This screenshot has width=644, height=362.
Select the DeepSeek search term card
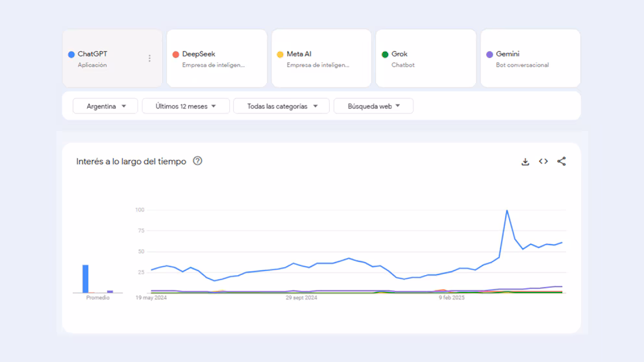(217, 58)
